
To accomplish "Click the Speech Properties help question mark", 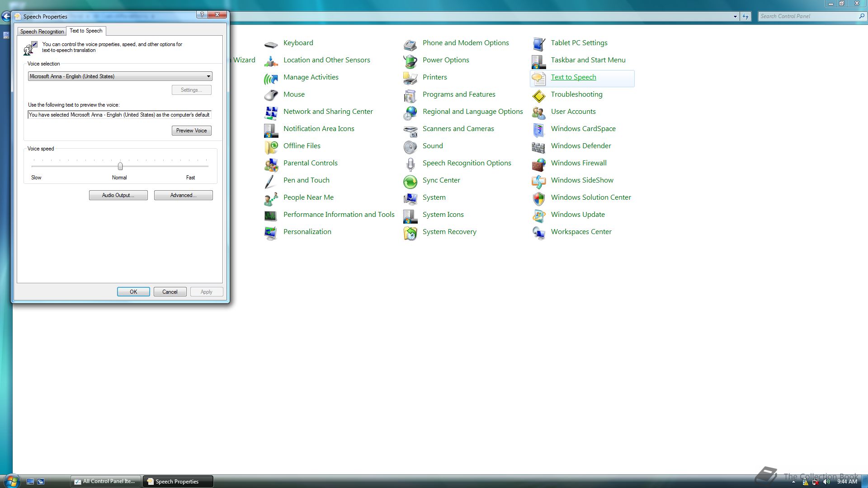I will 202,14.
